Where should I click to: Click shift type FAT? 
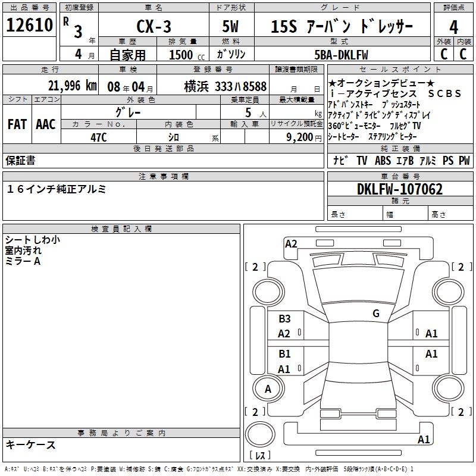click(x=17, y=124)
